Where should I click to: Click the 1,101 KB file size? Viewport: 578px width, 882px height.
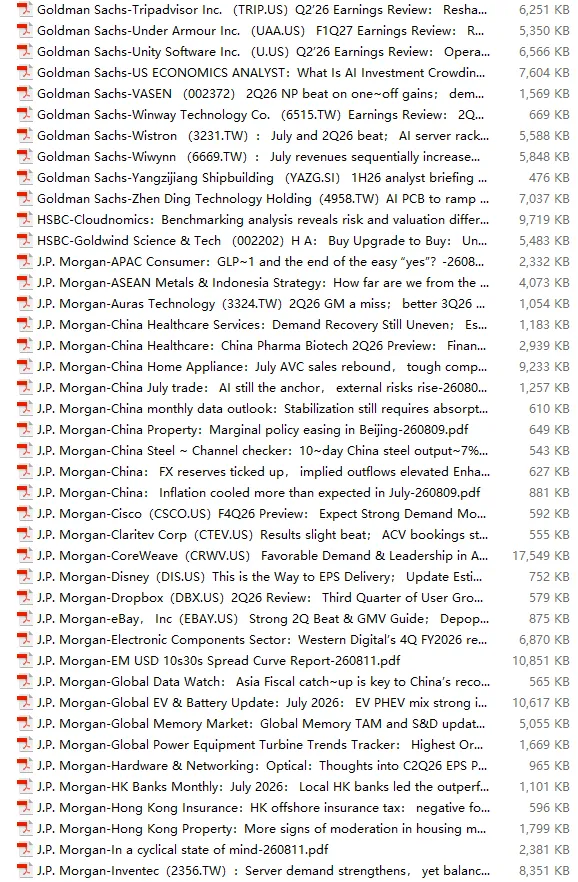[544, 786]
